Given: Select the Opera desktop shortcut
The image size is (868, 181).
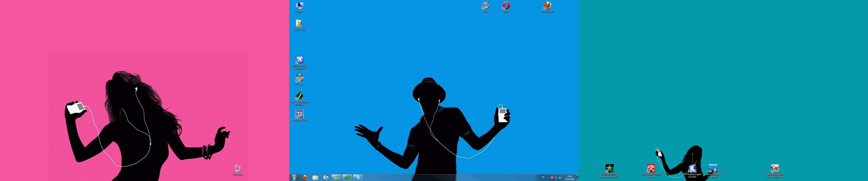Looking at the screenshot, I should (506, 7).
